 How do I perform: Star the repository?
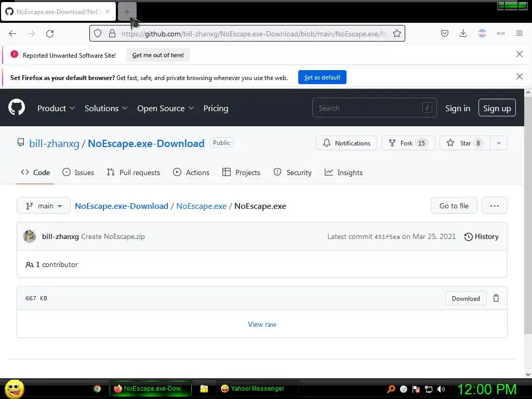pos(464,143)
